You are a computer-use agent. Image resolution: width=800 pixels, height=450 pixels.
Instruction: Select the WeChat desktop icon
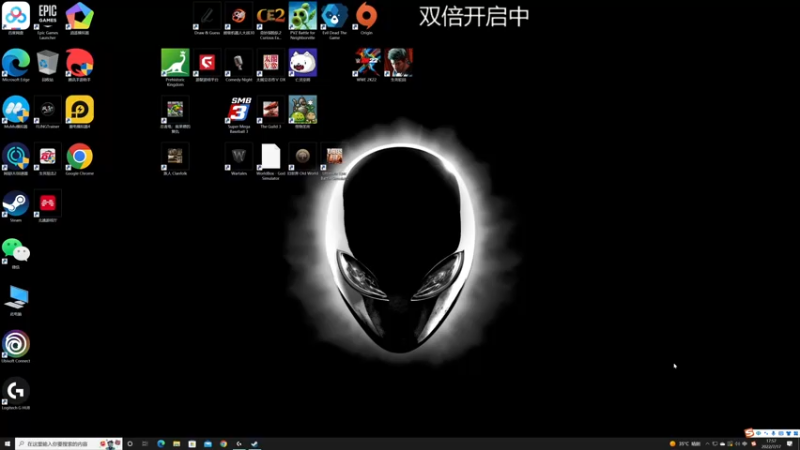pos(16,253)
